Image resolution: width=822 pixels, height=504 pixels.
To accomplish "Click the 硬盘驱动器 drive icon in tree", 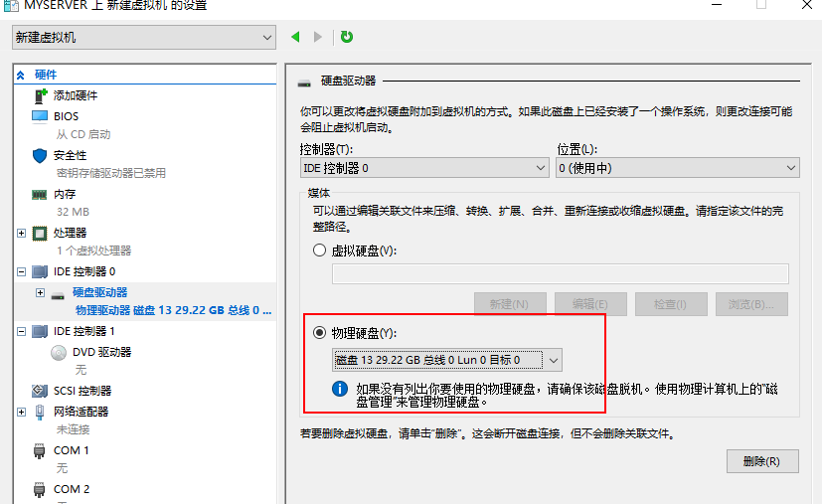I will [58, 296].
